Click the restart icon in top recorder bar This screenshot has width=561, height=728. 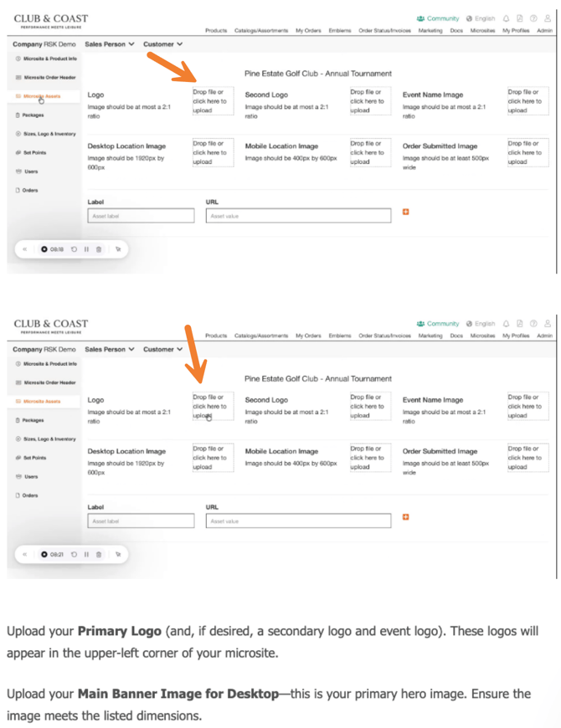pos(75,249)
